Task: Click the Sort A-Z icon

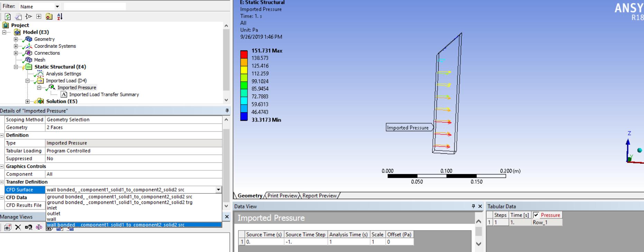Action: [60, 16]
